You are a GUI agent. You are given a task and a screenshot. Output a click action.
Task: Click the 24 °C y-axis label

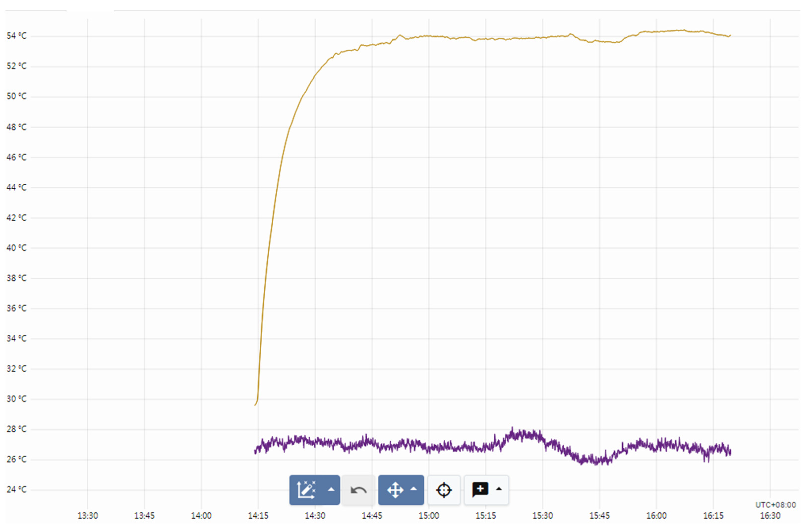[x=16, y=489]
